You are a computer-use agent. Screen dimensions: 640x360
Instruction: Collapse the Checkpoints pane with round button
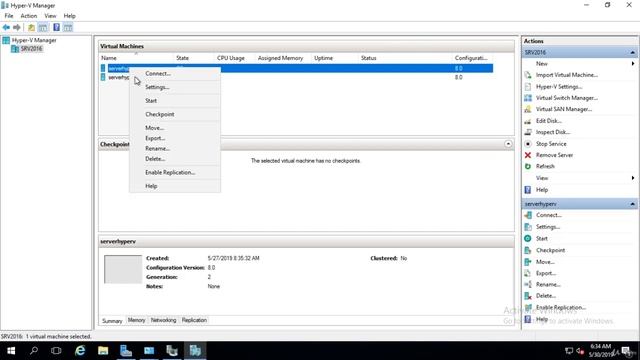coord(508,144)
